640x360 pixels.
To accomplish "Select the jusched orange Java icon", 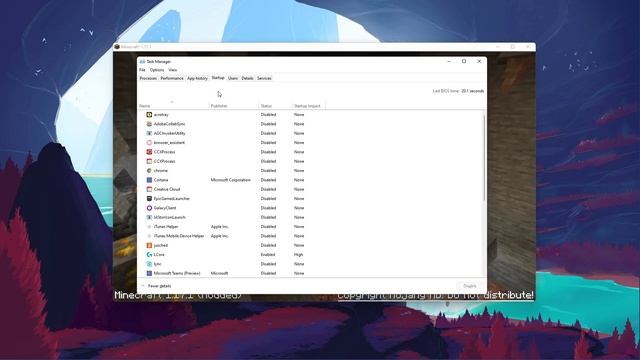I will coord(149,245).
